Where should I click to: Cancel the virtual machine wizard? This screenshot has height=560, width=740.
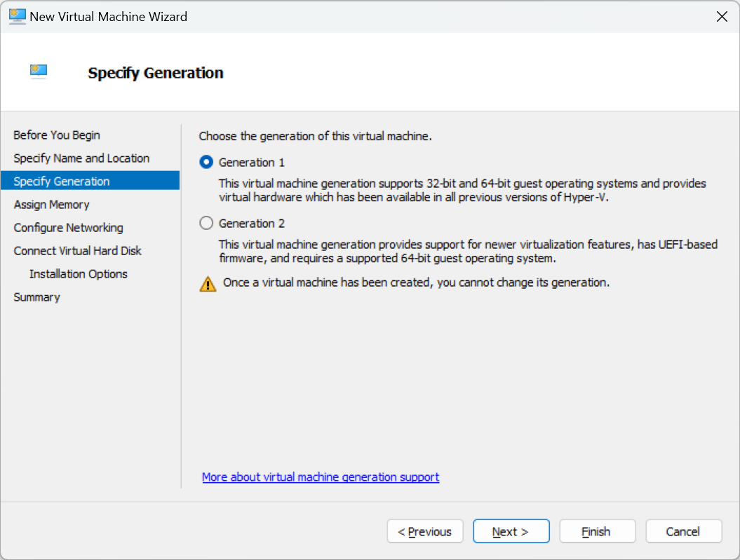683,531
